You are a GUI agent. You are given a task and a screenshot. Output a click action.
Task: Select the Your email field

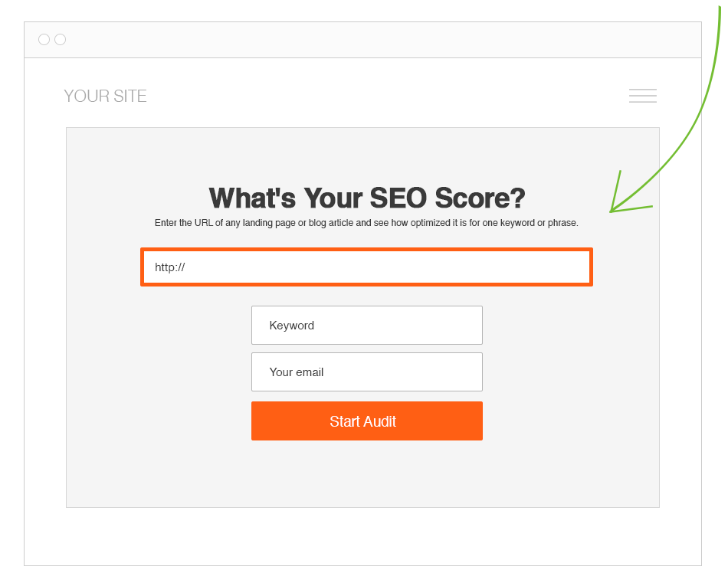click(x=366, y=372)
